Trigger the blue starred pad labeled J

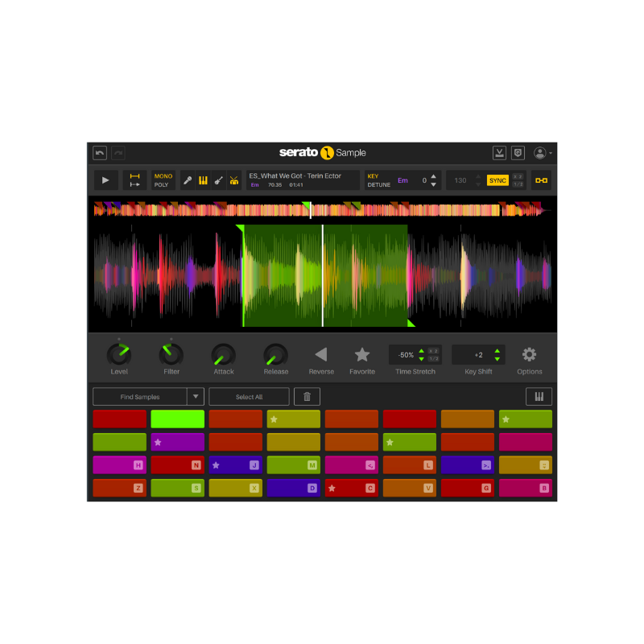[x=235, y=465]
